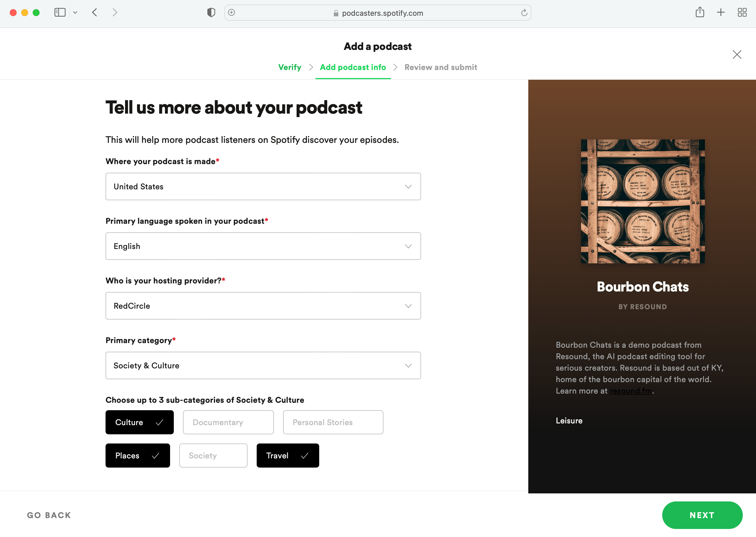Expand the Society & Culture category dropdown

click(x=263, y=365)
